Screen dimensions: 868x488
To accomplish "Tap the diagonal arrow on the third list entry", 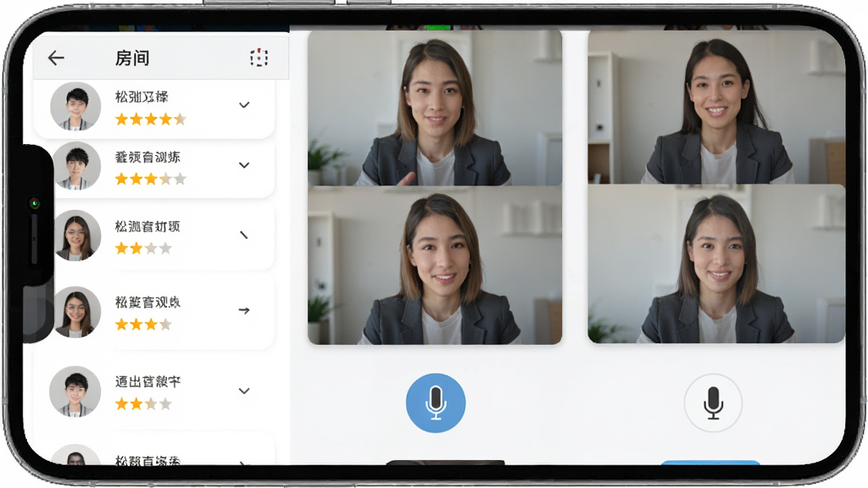I will point(243,236).
